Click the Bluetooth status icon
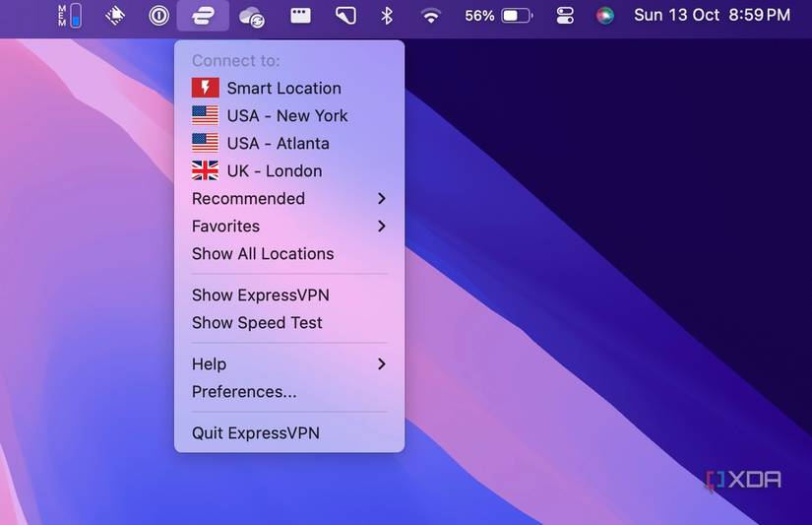 tap(387, 16)
